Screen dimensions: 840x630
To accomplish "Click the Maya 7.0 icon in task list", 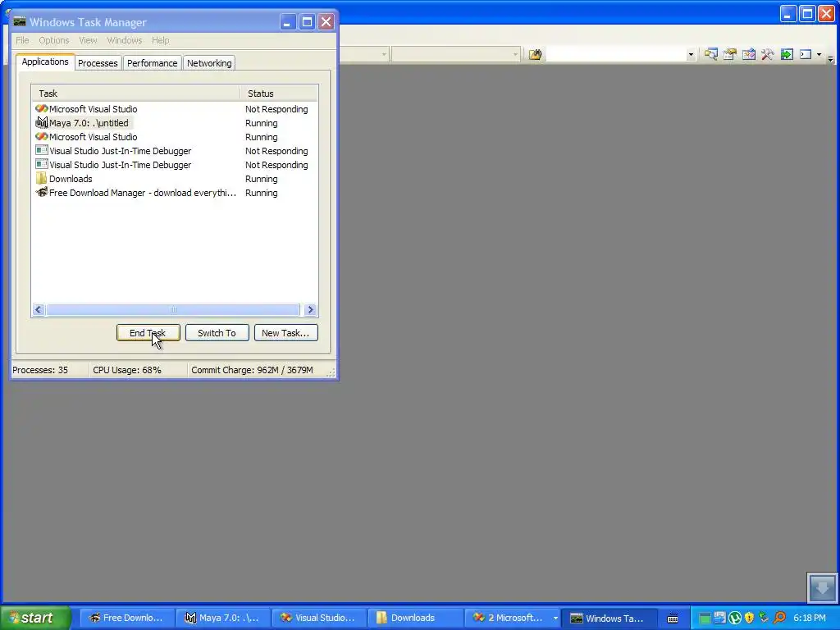I will tap(42, 123).
